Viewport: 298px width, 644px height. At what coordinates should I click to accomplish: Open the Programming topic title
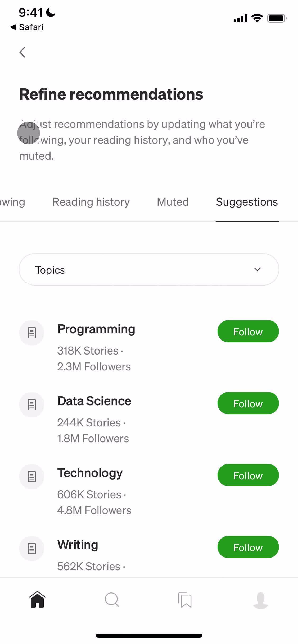[x=96, y=329]
